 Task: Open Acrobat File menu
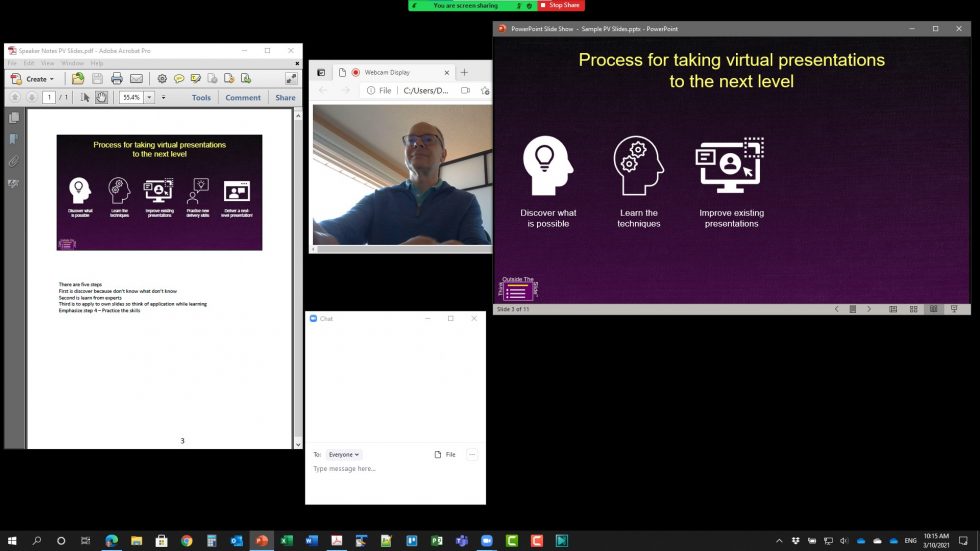click(x=12, y=63)
